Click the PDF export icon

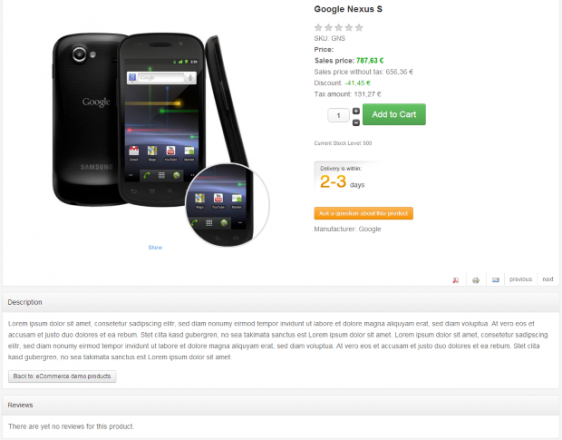click(456, 280)
